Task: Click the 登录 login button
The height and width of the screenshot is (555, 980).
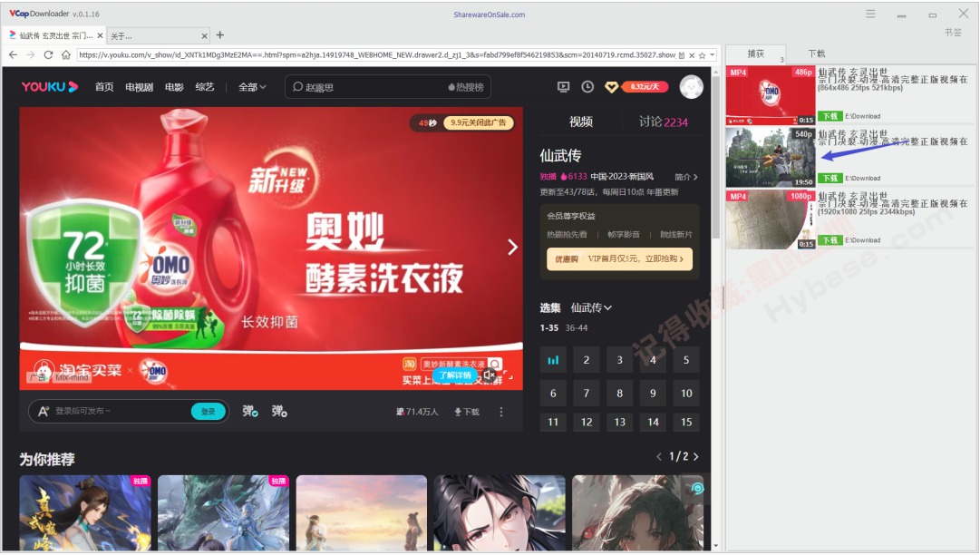Action: pos(209,412)
